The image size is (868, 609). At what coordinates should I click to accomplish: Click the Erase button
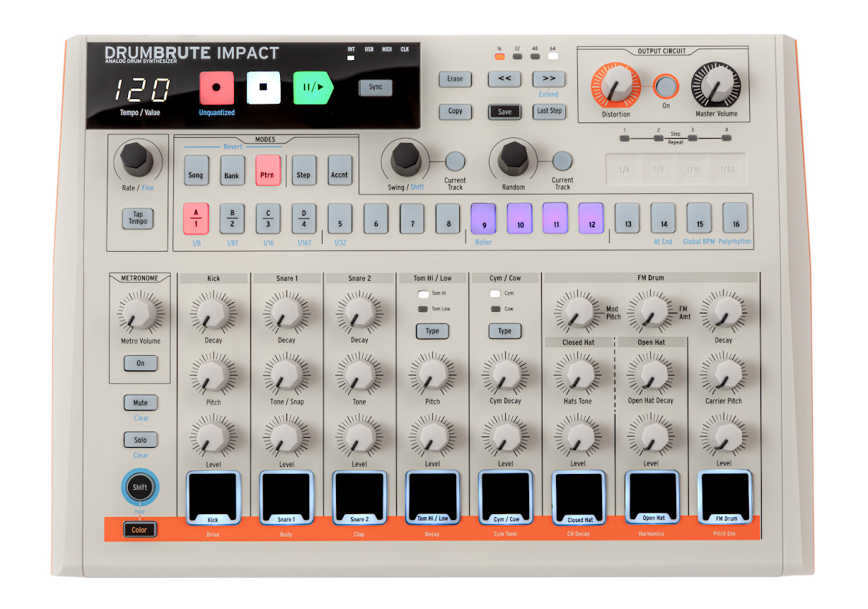pyautogui.click(x=455, y=79)
